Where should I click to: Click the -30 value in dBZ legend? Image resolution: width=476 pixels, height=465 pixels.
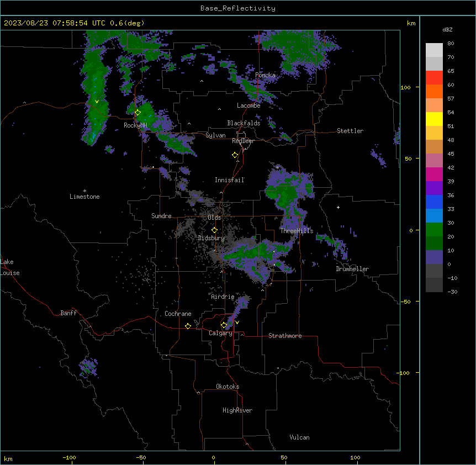tap(452, 292)
